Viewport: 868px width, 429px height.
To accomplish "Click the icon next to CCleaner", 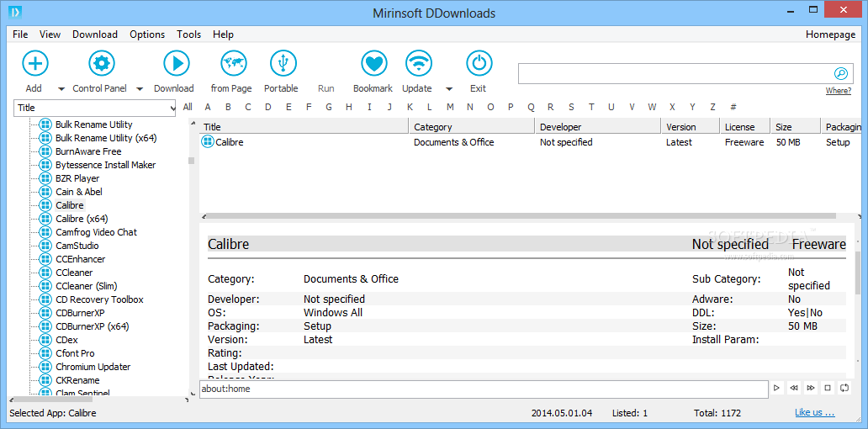I will pos(46,273).
